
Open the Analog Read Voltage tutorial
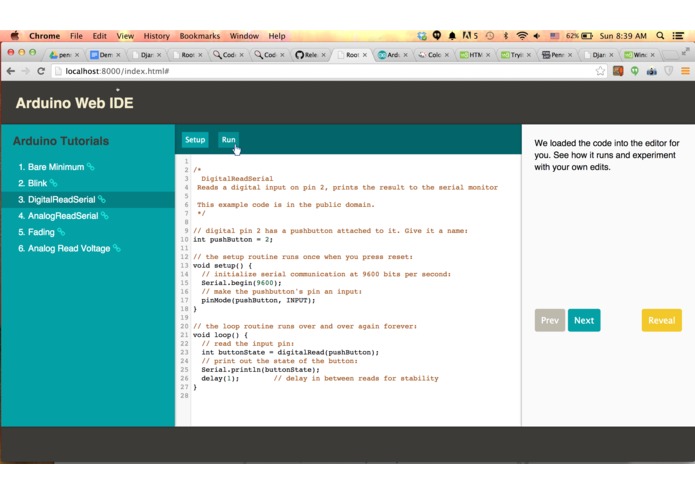(x=69, y=248)
